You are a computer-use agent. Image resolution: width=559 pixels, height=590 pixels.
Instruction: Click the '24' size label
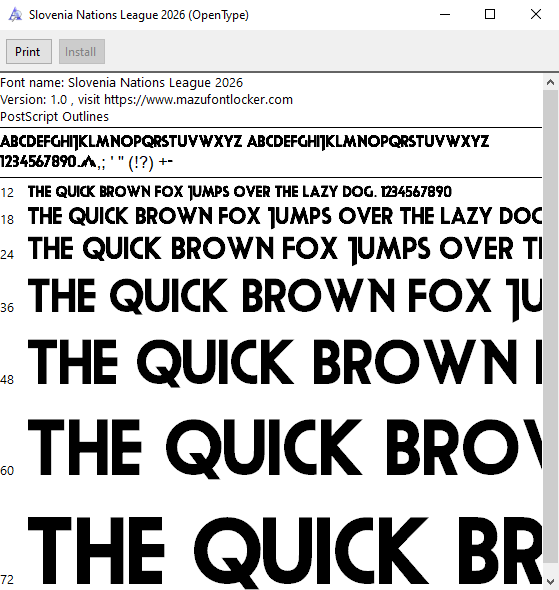click(7, 255)
